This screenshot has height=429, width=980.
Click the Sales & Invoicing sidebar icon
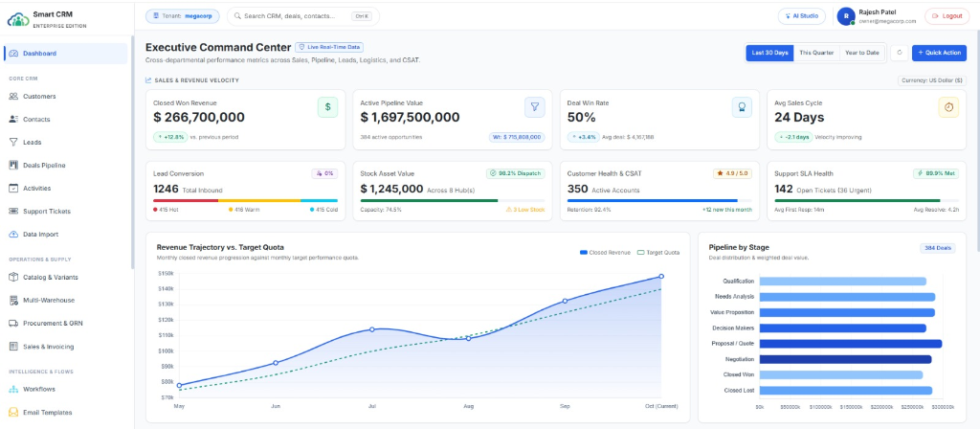click(13, 347)
